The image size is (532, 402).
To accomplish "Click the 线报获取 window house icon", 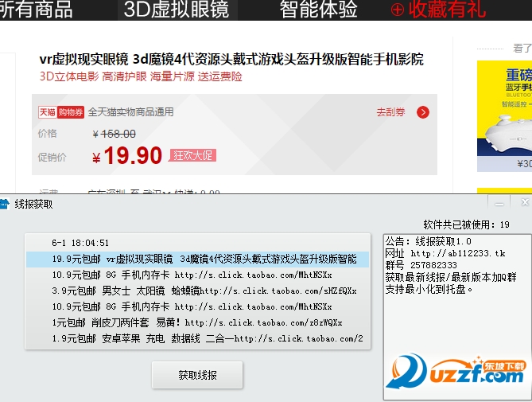I will [x=4, y=204].
